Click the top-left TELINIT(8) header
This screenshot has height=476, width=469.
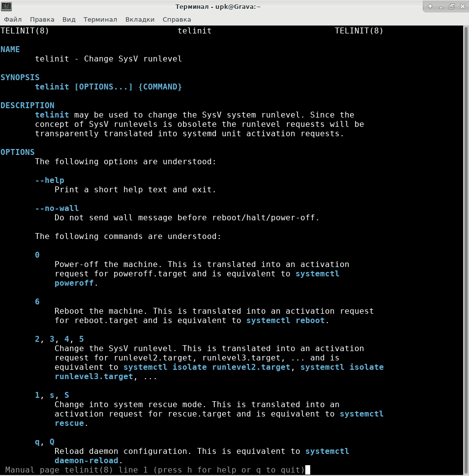click(x=25, y=31)
